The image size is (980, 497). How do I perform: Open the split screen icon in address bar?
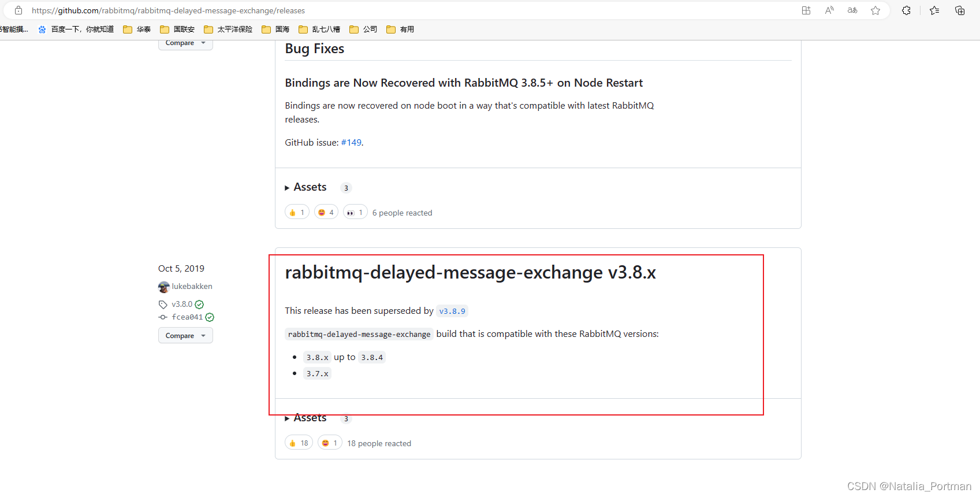coord(806,10)
